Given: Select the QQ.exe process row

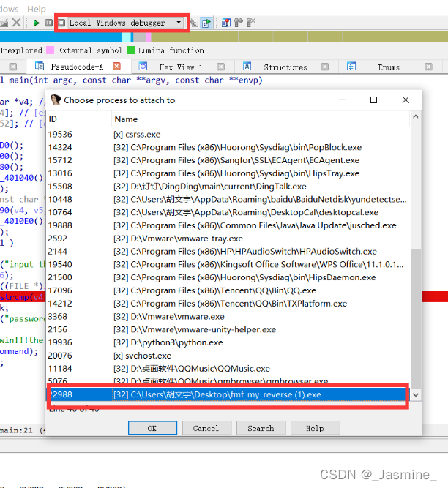Looking at the screenshot, I should tap(228, 290).
